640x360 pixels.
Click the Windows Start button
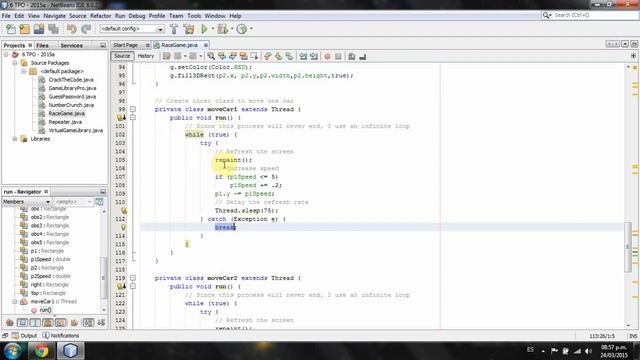click(13, 351)
